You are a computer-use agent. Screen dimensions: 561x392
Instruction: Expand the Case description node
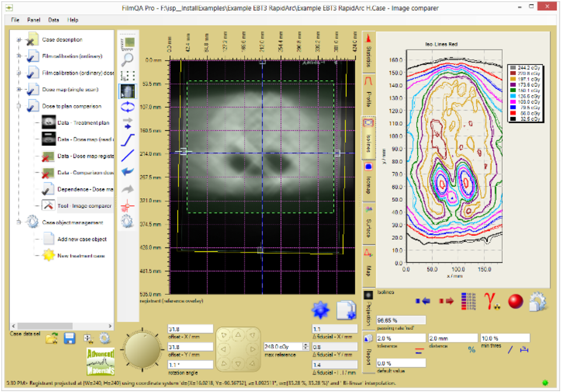point(19,40)
